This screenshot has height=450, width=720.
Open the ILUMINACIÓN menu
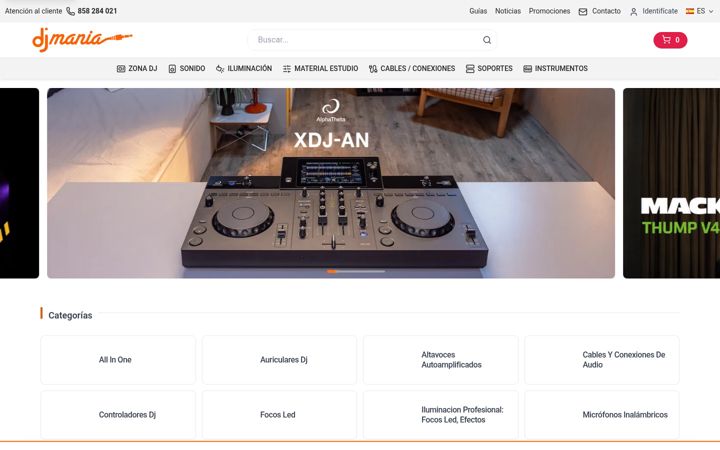[x=244, y=68]
